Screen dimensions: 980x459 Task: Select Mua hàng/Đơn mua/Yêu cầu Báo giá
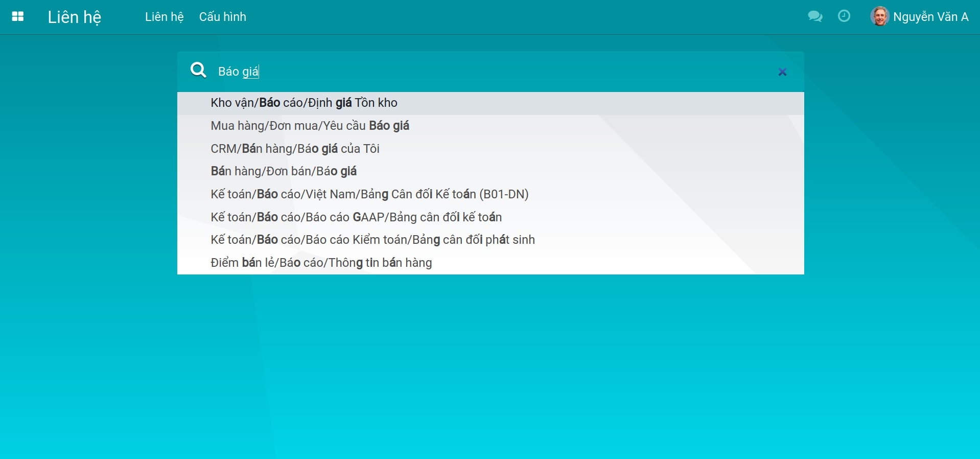click(310, 126)
